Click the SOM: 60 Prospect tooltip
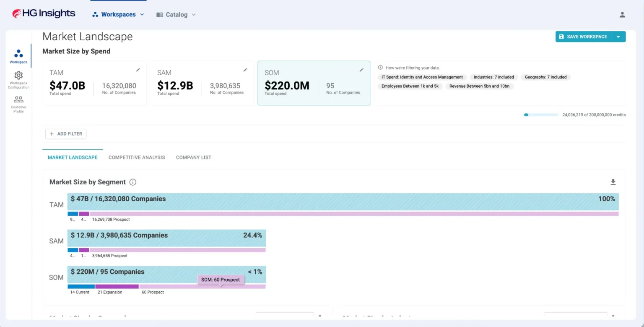 [221, 280]
